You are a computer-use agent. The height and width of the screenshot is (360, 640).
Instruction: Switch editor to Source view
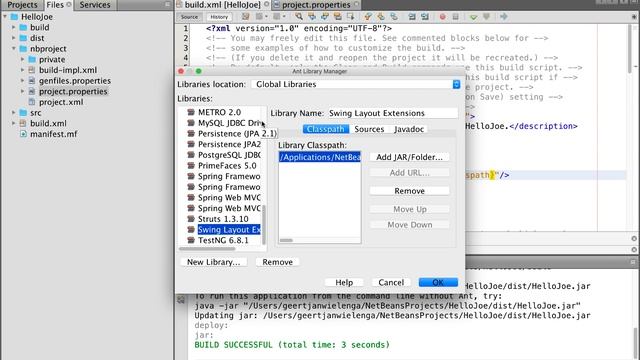[189, 17]
